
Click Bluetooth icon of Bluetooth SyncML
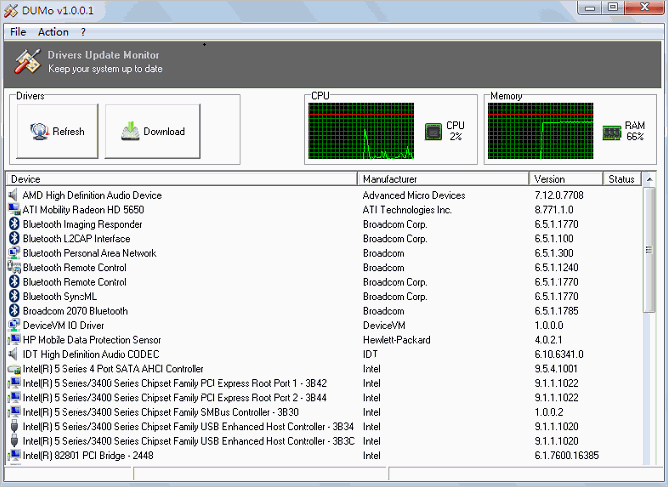tap(14, 296)
